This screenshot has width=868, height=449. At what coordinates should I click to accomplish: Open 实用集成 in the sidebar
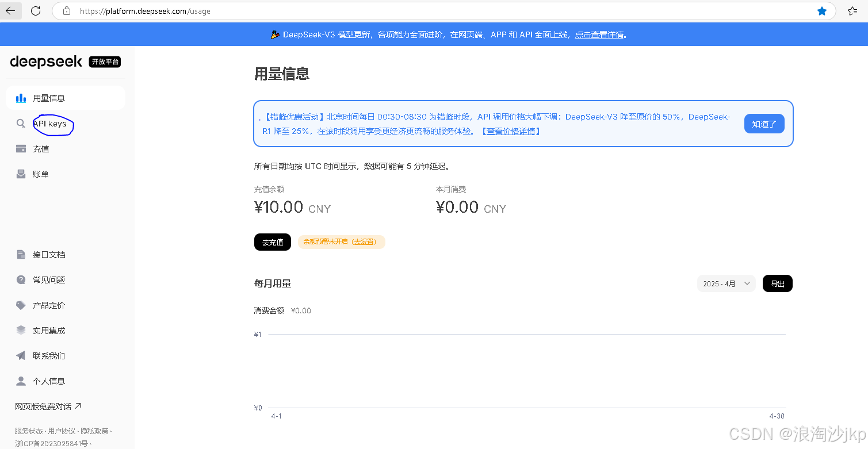pos(66,331)
